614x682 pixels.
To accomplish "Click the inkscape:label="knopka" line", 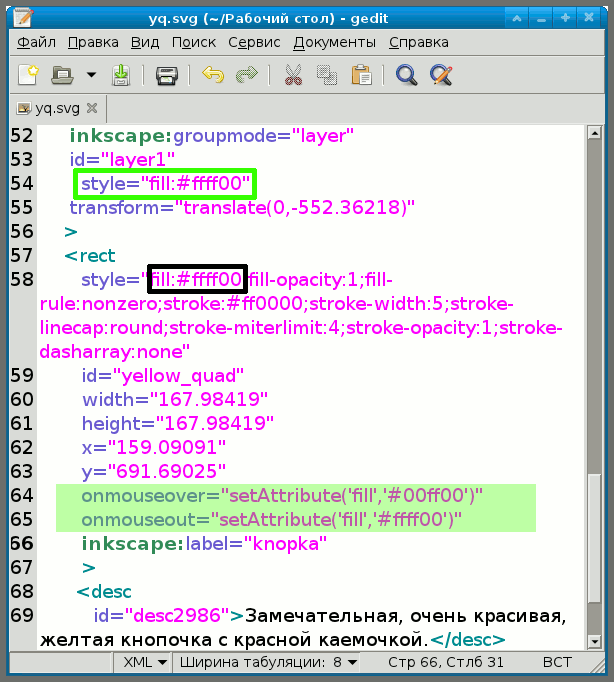I will 204,544.
